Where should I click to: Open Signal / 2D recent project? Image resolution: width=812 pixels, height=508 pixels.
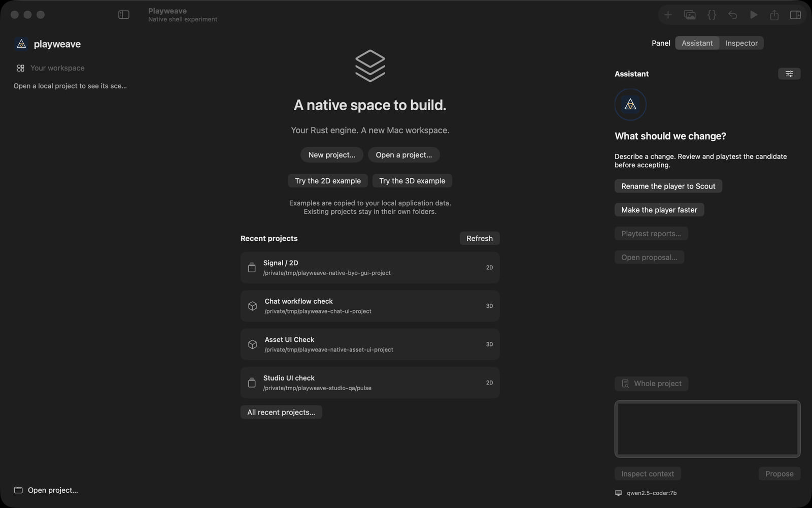(370, 267)
